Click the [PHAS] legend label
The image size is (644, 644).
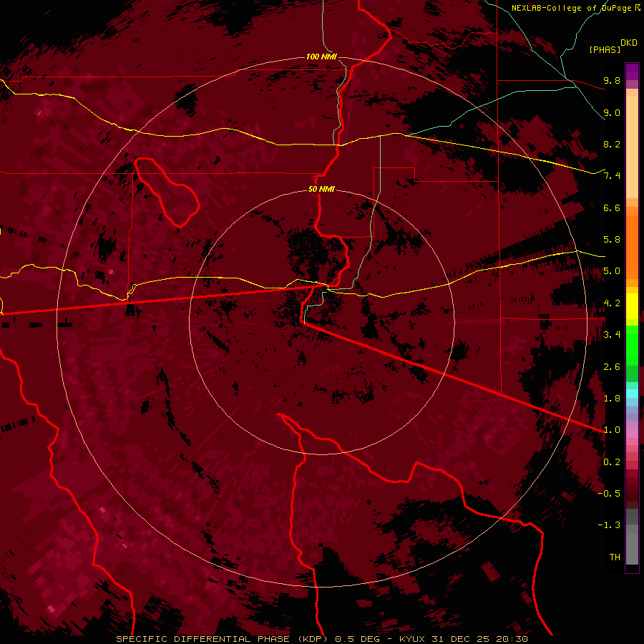(x=605, y=49)
